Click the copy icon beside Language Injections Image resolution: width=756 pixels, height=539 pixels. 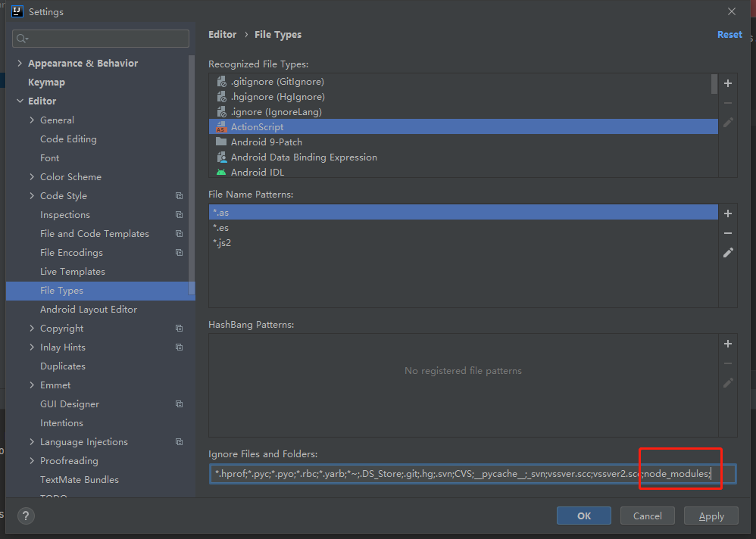(x=179, y=441)
